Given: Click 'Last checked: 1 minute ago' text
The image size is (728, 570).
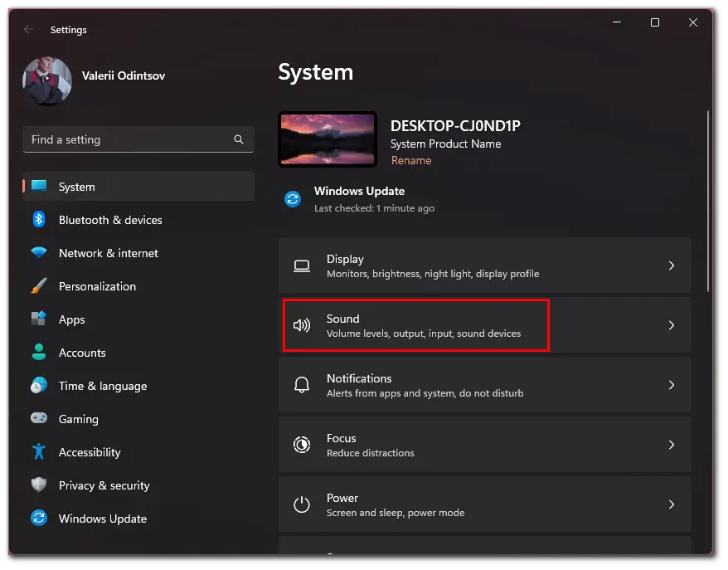Looking at the screenshot, I should (374, 208).
